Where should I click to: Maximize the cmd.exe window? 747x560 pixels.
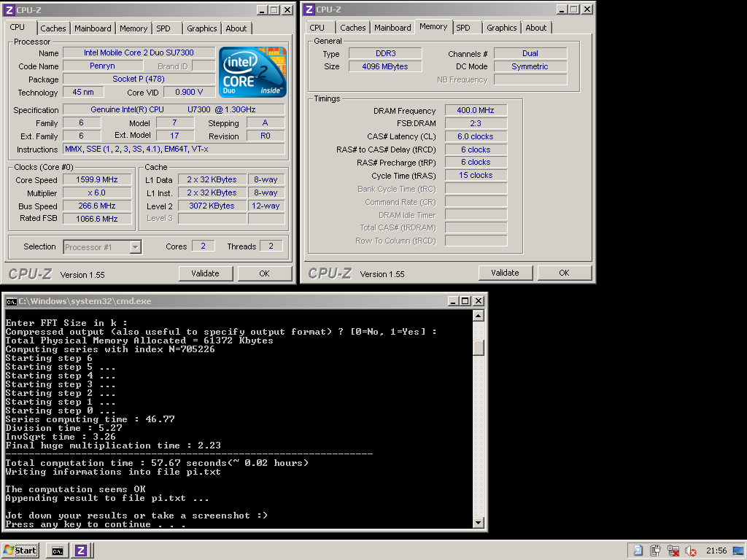pyautogui.click(x=465, y=301)
